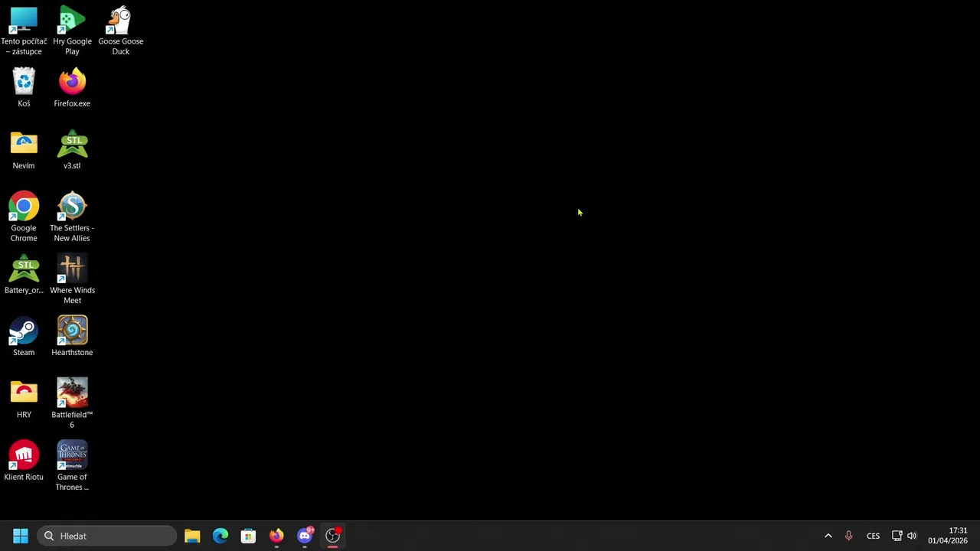Open Microsoft Store from the taskbar
The width and height of the screenshot is (980, 551).
248,536
